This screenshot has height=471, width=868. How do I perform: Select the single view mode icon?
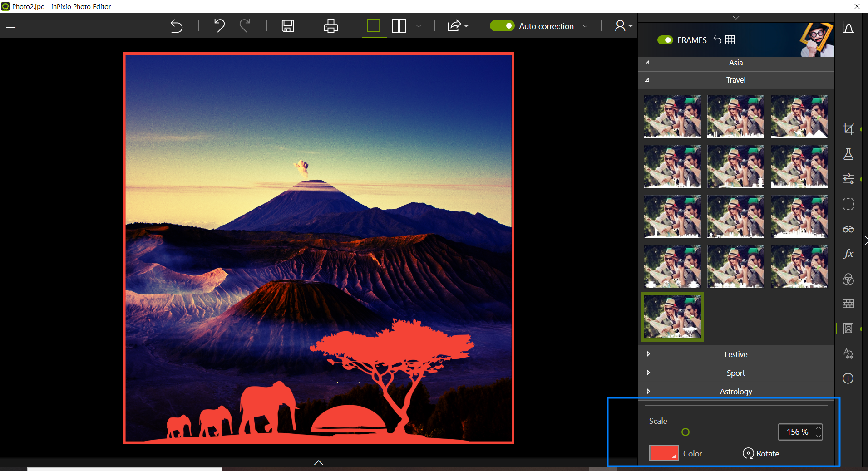pyautogui.click(x=374, y=26)
